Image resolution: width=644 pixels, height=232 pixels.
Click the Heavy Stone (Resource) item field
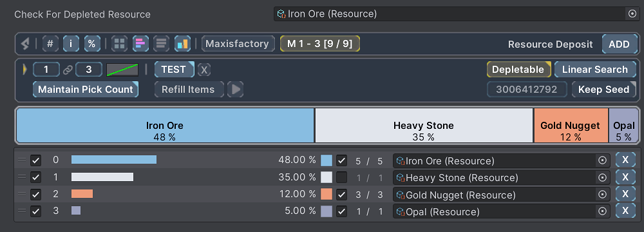[501, 178]
